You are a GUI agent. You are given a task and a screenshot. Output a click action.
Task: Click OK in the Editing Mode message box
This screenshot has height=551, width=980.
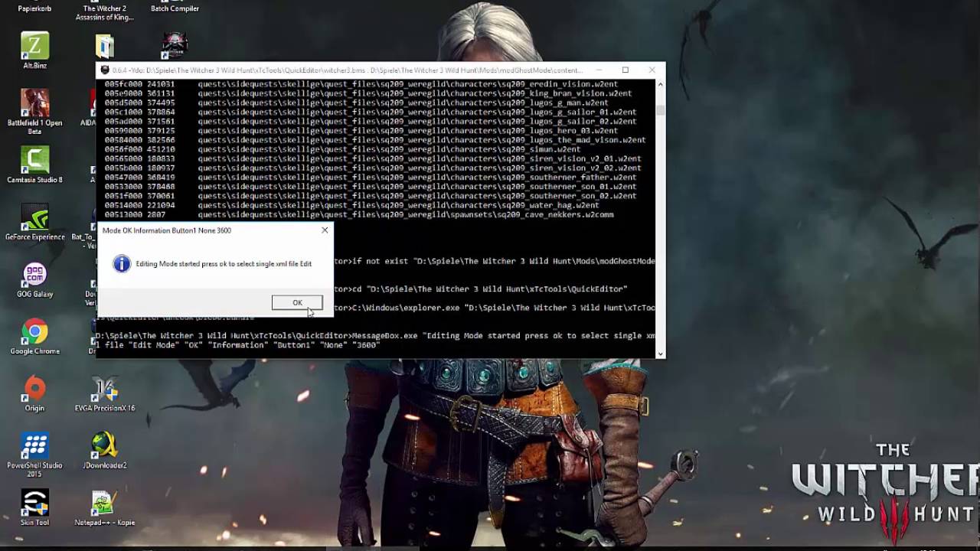click(x=297, y=303)
